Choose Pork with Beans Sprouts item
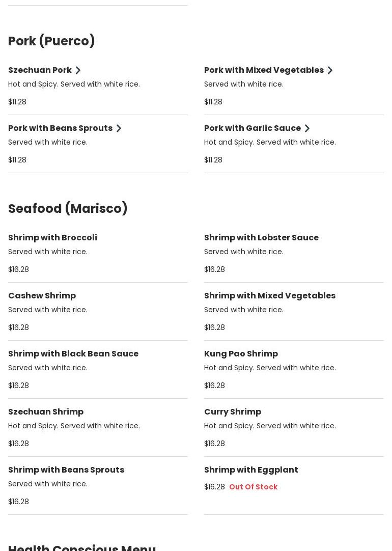 point(60,128)
